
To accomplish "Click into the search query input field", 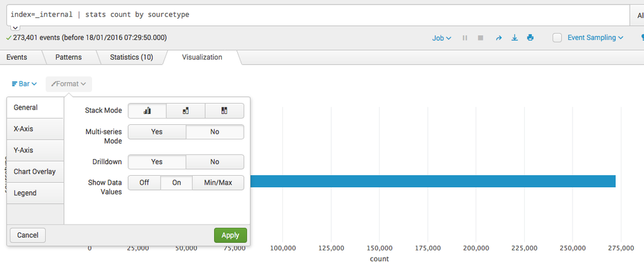I will [x=316, y=14].
